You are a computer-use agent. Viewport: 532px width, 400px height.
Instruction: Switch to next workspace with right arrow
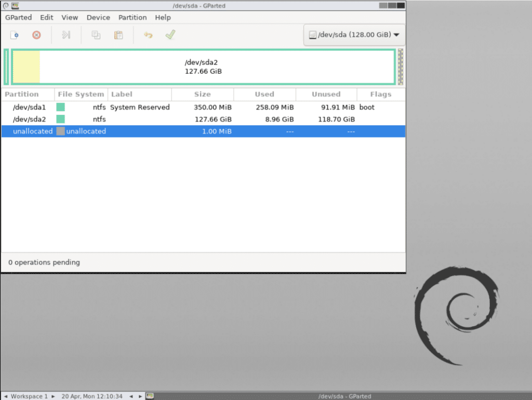point(53,396)
